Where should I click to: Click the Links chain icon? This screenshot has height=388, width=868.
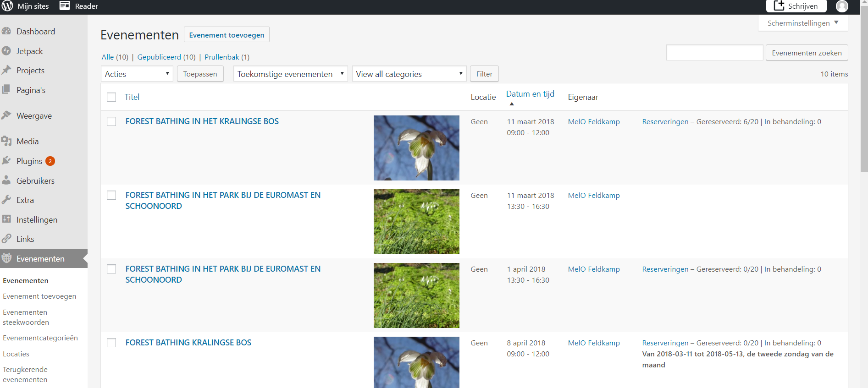pyautogui.click(x=6, y=239)
